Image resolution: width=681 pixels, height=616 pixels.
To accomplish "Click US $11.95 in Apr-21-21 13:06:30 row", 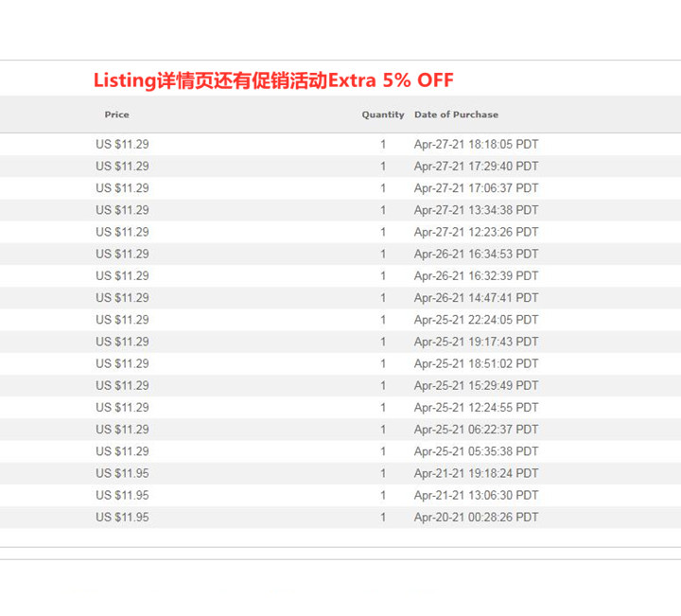I will point(122,495).
